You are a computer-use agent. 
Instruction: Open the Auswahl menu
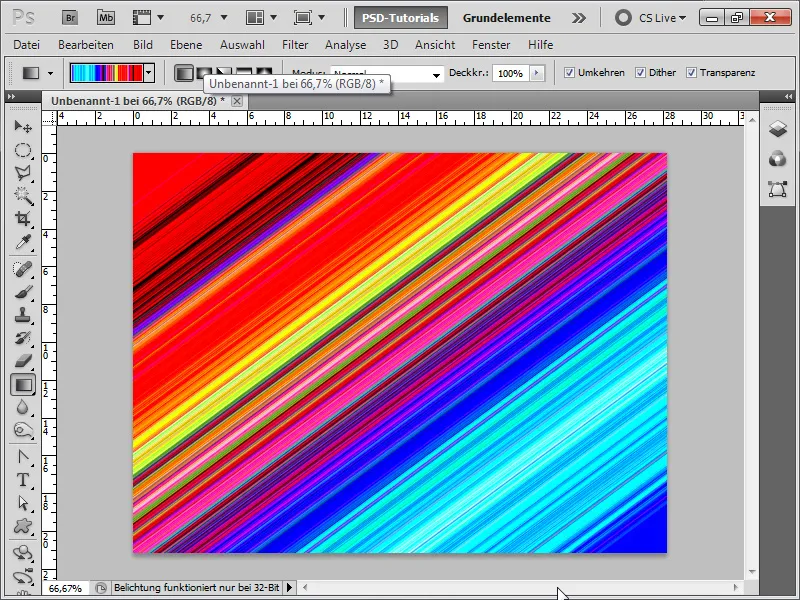tap(242, 45)
